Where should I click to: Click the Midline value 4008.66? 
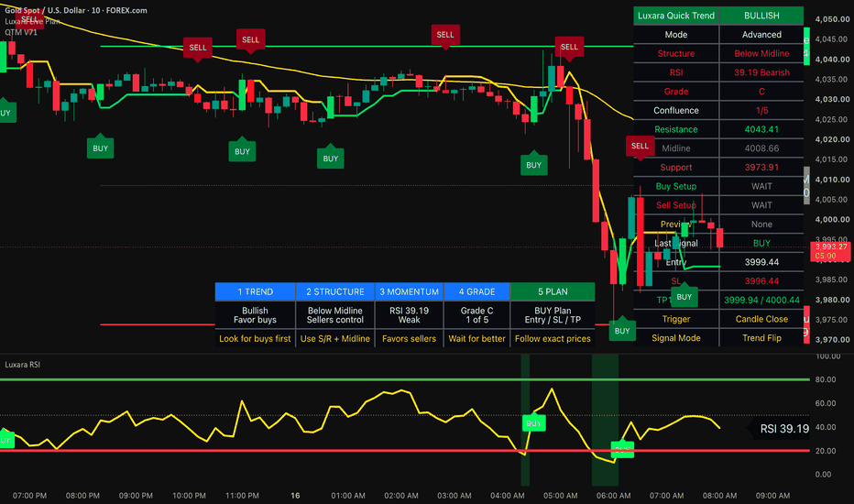[x=761, y=148]
